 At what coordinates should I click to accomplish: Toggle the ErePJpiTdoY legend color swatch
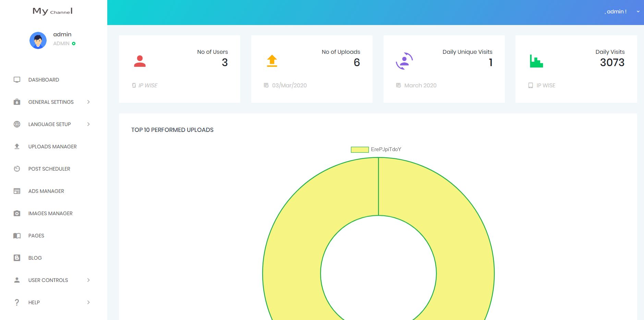coord(360,149)
